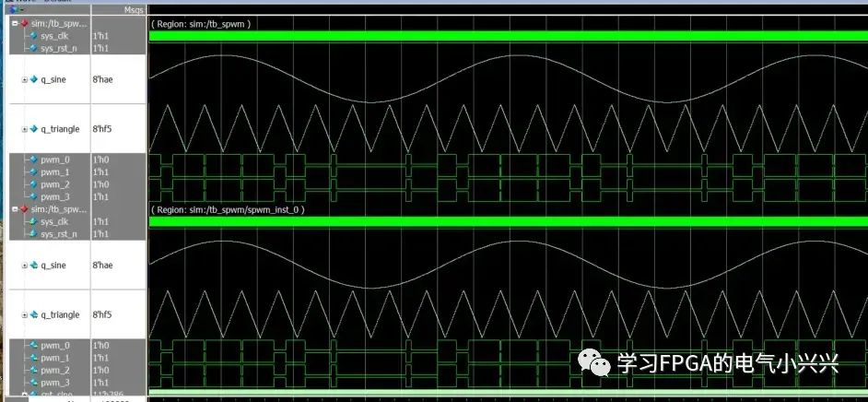The image size is (868, 402).
Task: Click the sys_clk signal icon in the spwm_inst_0 region
Action: pyautogui.click(x=34, y=221)
